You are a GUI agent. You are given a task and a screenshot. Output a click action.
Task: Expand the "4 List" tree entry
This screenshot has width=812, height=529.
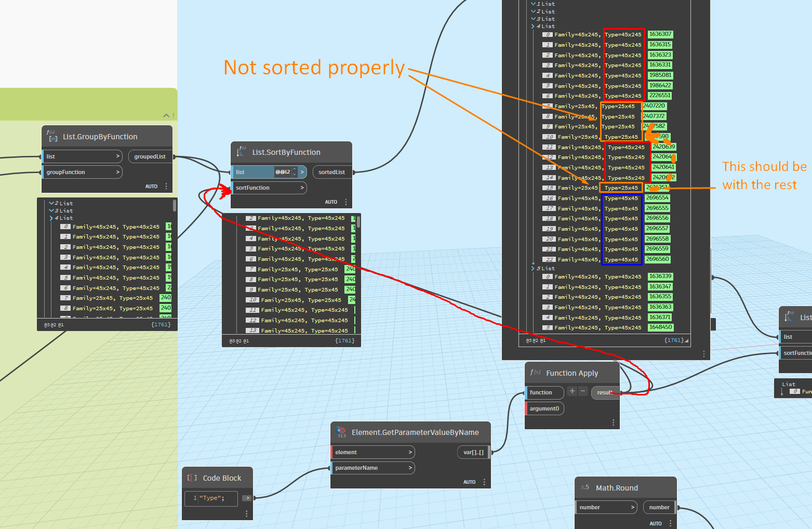pos(533,26)
